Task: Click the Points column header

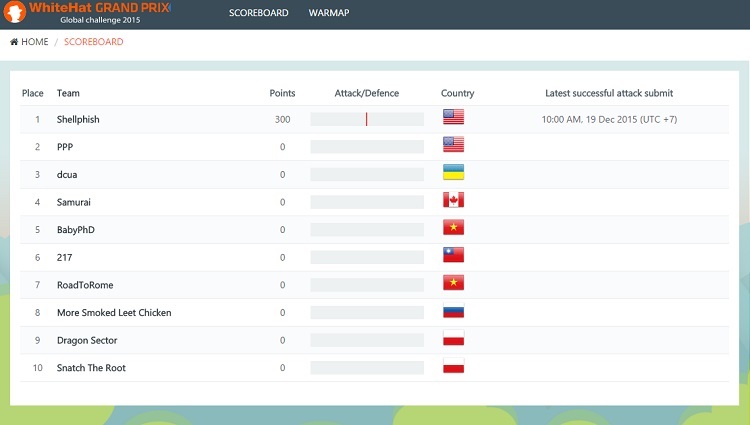Action: [x=282, y=93]
